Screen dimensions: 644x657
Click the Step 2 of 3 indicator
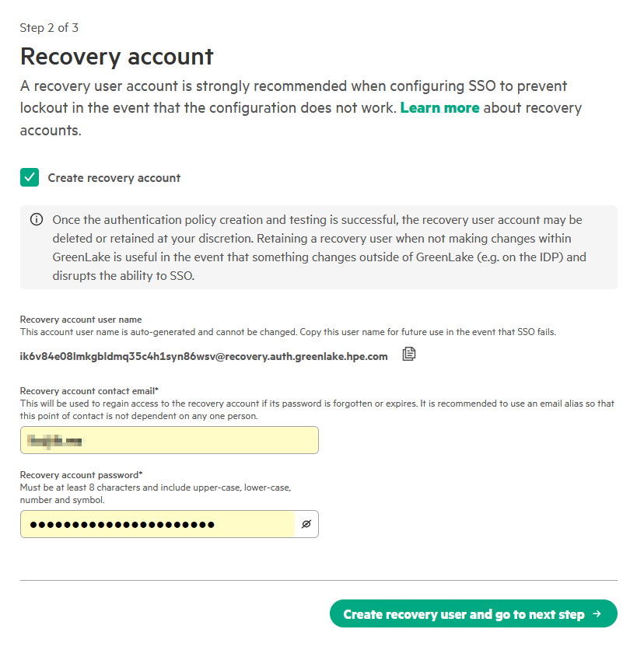click(x=49, y=28)
